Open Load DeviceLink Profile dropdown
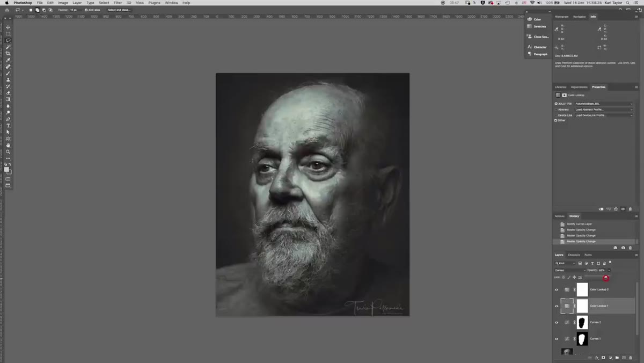The width and height of the screenshot is (644, 363). click(x=604, y=115)
